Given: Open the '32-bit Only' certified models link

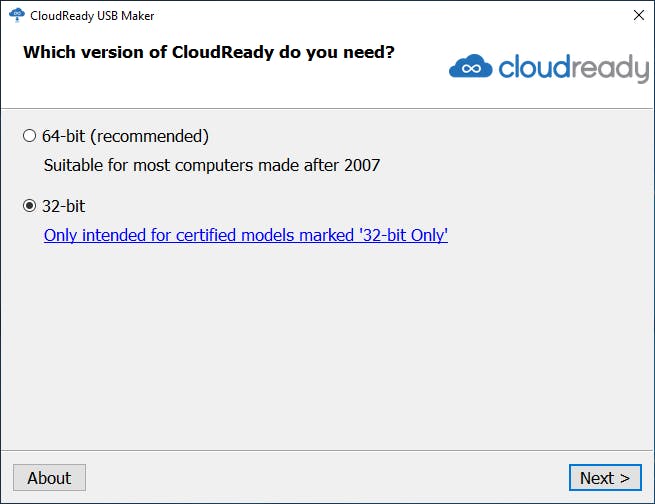Looking at the screenshot, I should pyautogui.click(x=245, y=236).
